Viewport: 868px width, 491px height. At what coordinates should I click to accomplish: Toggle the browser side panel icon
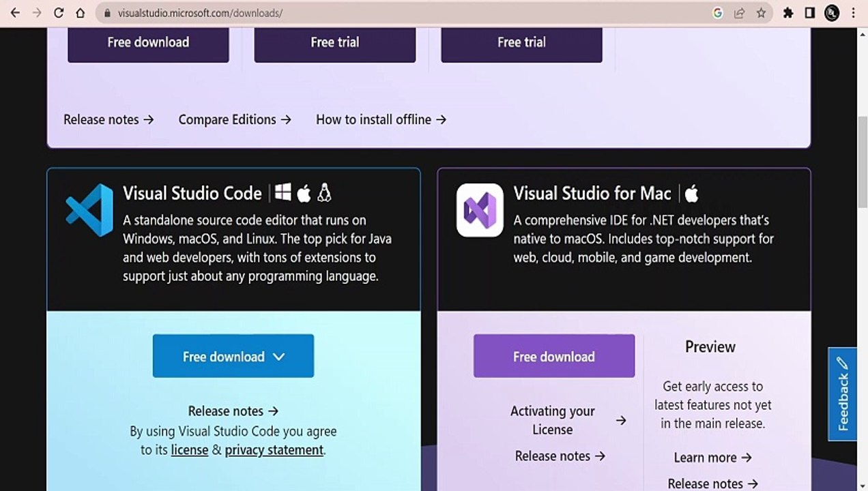[810, 13]
